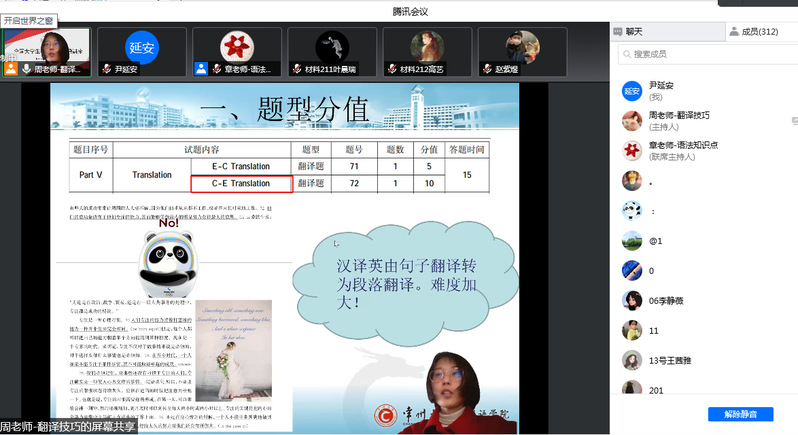This screenshot has height=435, width=798.
Task: Click the cloud callout 汉译英 text
Action: 406,283
